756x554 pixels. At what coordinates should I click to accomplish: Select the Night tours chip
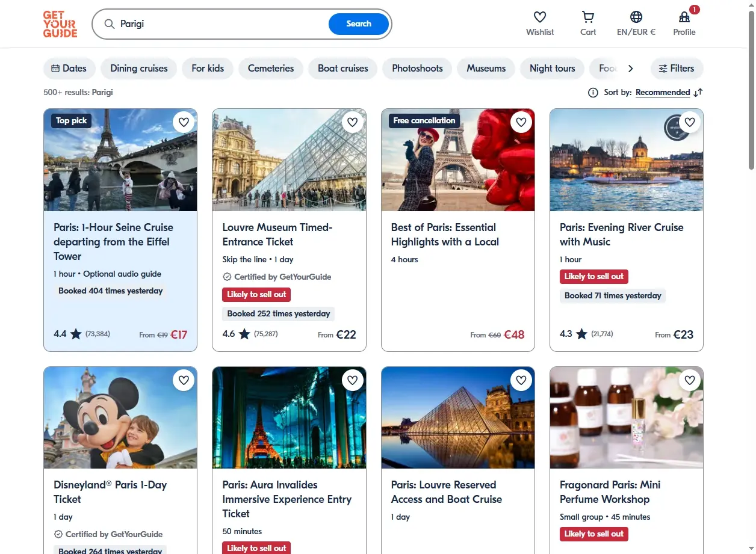553,69
